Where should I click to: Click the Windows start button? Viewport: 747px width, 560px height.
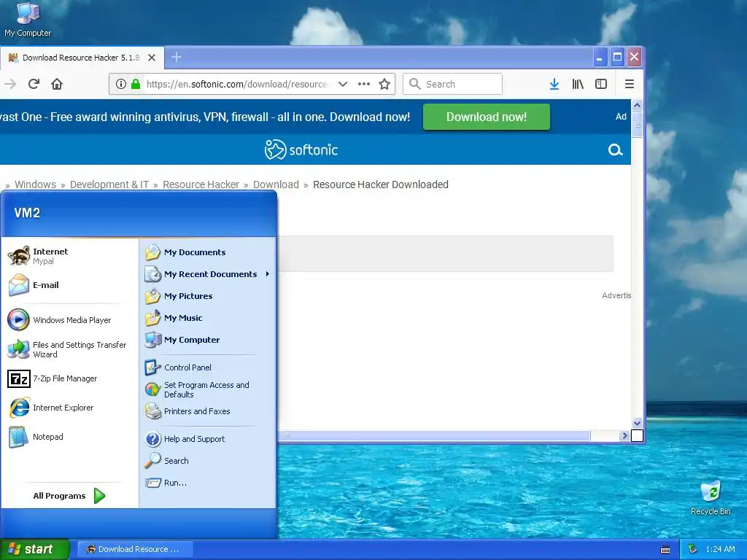[x=35, y=549]
